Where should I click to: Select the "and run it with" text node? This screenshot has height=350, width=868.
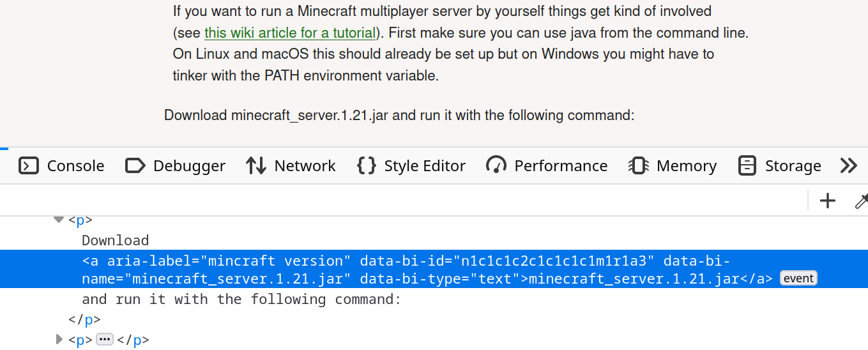pos(241,299)
